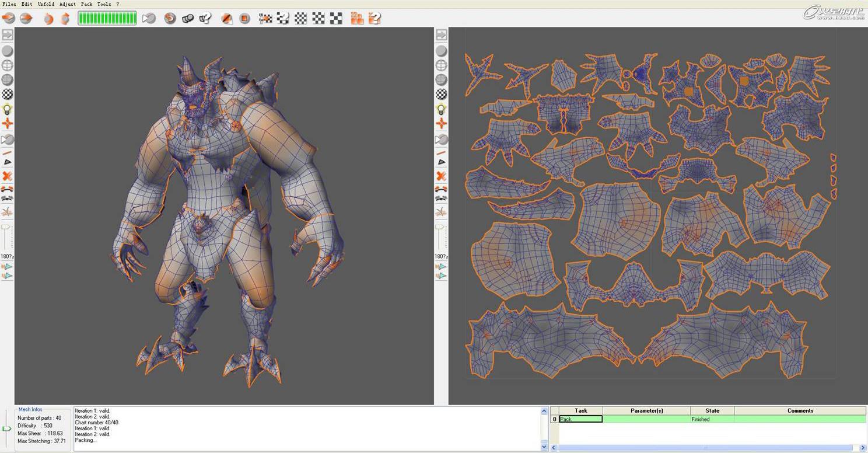Viewport: 868px width, 453px height.
Task: Open the Edit menu
Action: 27,4
